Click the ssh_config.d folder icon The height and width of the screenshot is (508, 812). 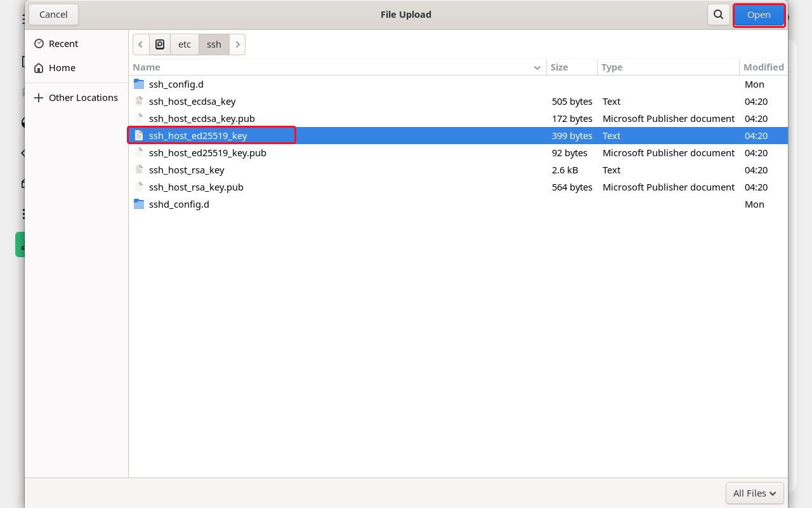tap(139, 84)
